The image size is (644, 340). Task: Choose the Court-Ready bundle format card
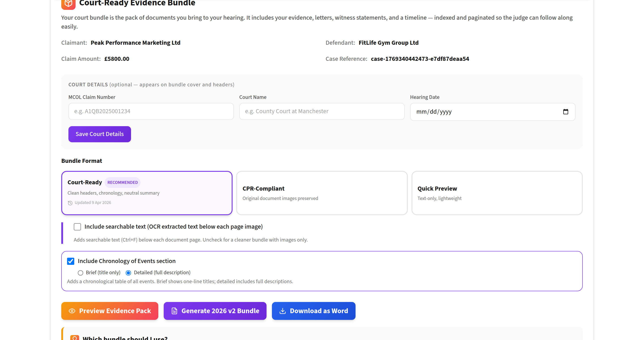click(147, 193)
